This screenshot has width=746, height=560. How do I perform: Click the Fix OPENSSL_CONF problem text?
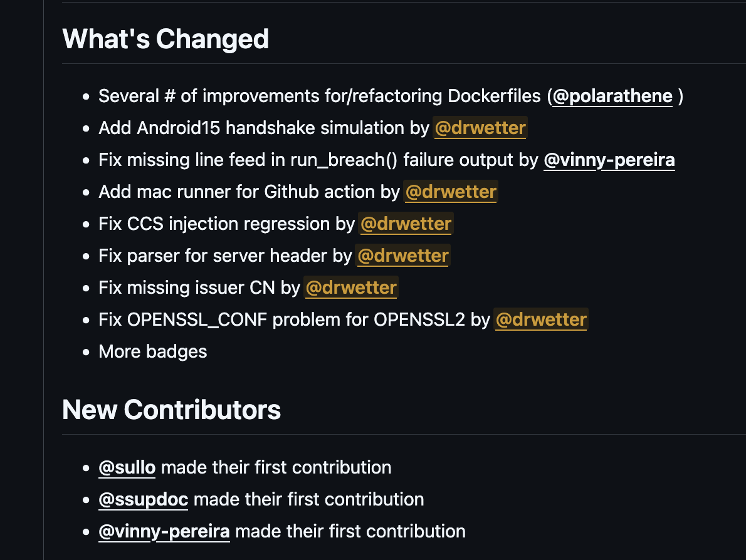pyautogui.click(x=281, y=319)
